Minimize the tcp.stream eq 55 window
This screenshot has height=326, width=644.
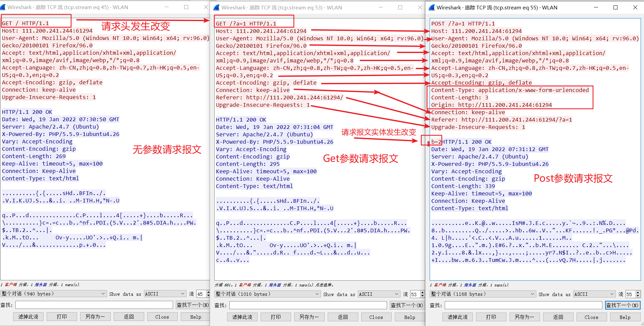click(596, 7)
